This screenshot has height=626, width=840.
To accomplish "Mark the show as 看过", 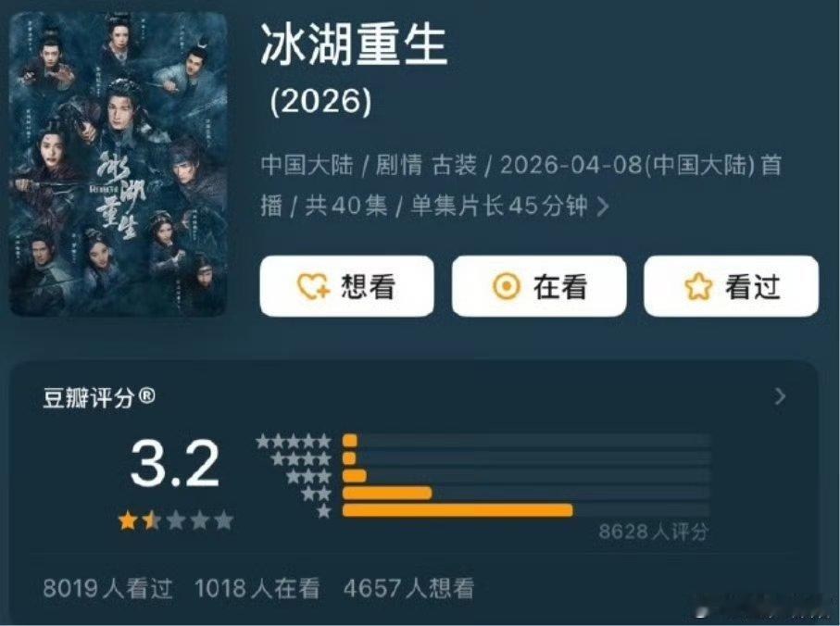I will (732, 286).
